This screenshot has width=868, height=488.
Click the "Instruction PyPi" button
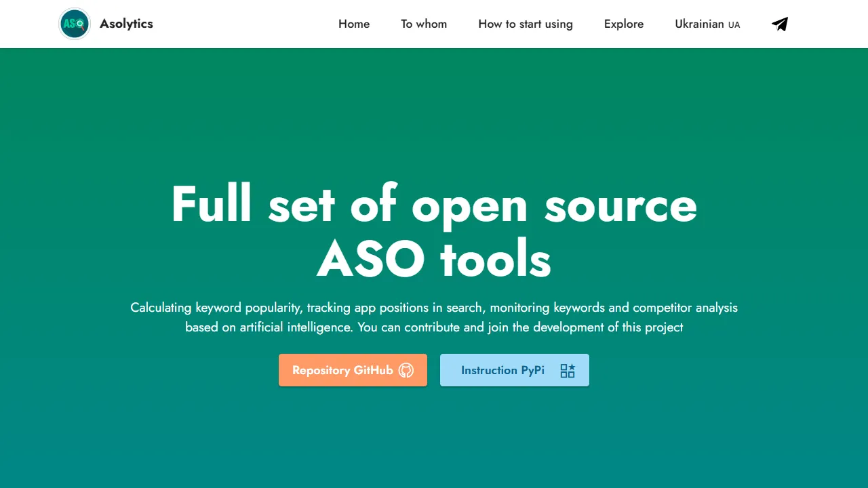(515, 370)
